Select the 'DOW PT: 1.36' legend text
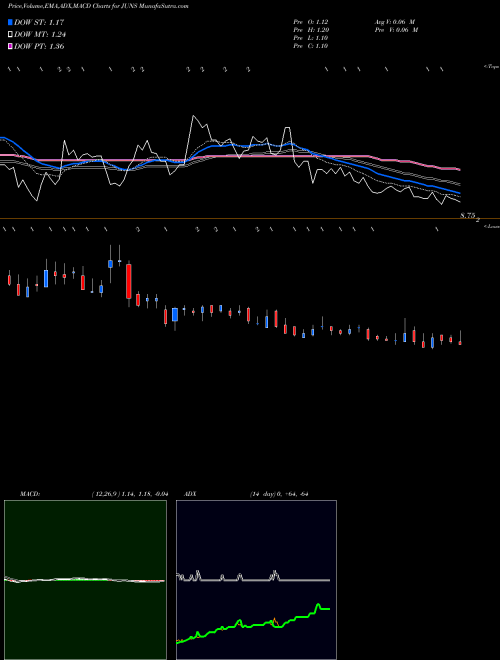 (x=39, y=46)
